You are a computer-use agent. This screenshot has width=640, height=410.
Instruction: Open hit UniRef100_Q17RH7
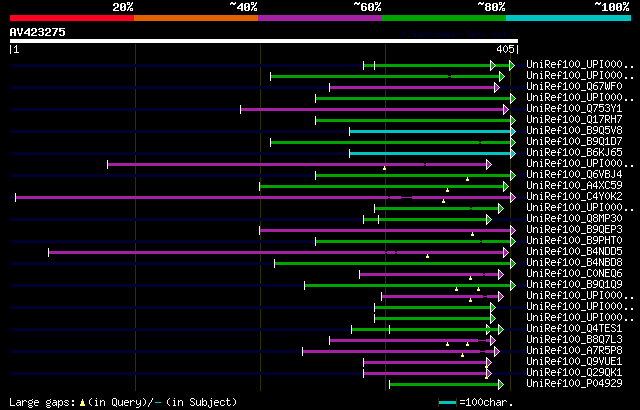[574, 120]
